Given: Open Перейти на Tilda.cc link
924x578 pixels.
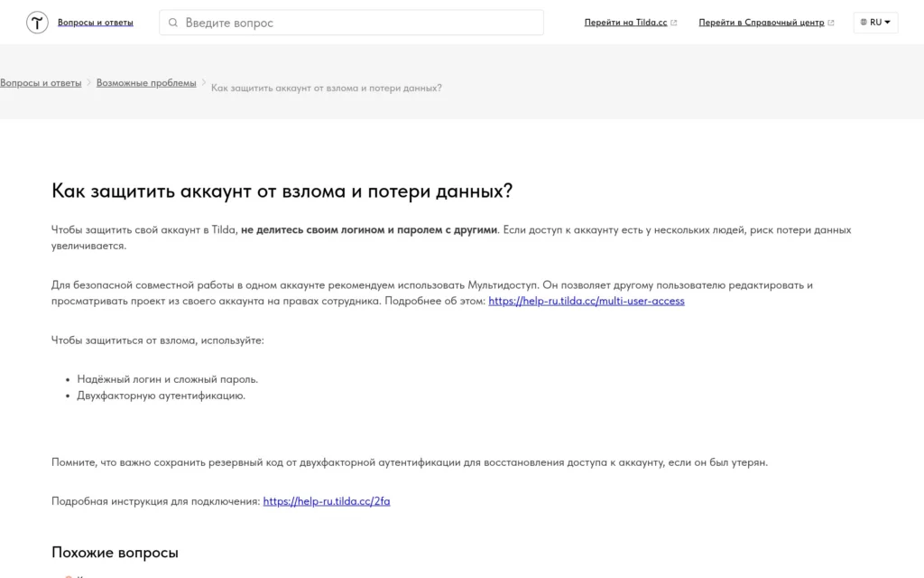Looking at the screenshot, I should click(x=626, y=23).
